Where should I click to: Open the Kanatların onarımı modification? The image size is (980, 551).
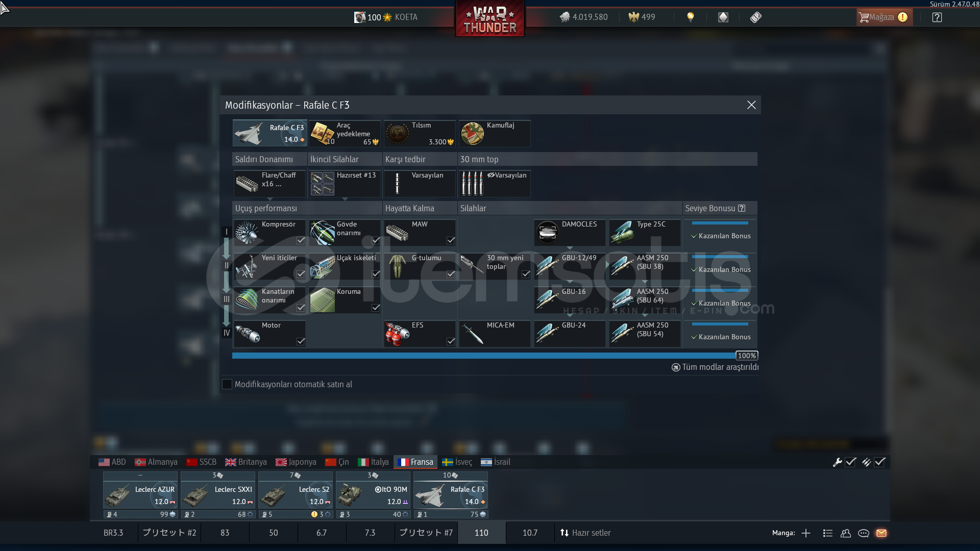point(269,300)
